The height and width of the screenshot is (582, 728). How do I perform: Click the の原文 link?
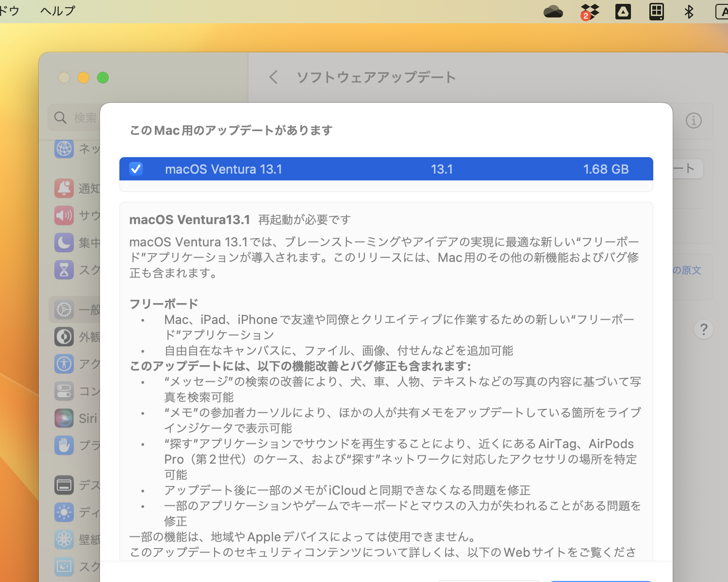pyautogui.click(x=687, y=271)
